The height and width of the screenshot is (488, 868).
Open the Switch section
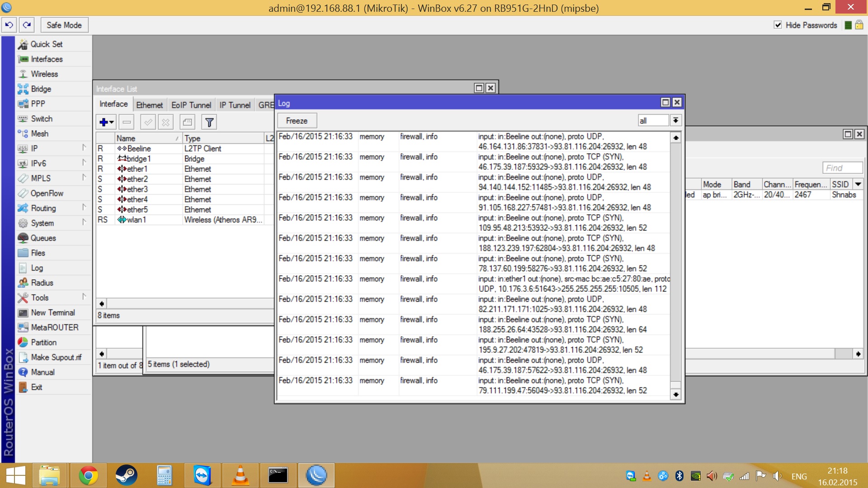pos(42,119)
